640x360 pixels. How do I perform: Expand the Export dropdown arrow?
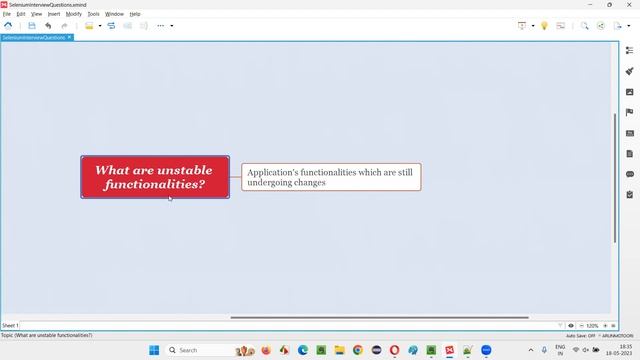[x=629, y=26]
